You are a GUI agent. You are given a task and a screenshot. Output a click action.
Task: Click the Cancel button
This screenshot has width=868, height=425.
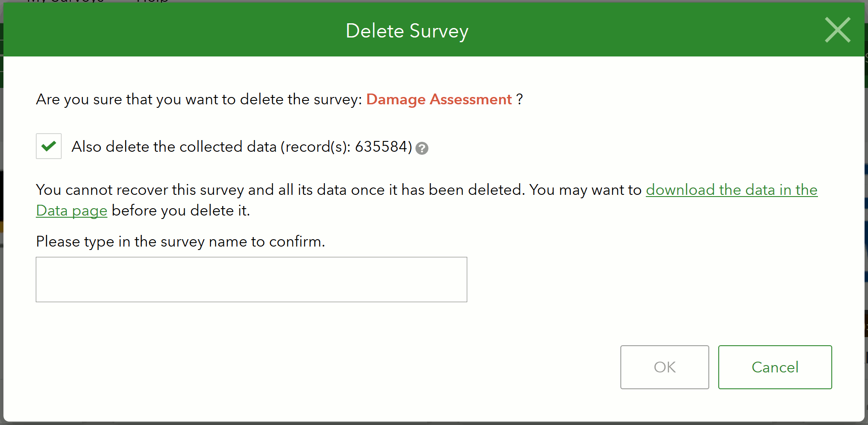[775, 367]
